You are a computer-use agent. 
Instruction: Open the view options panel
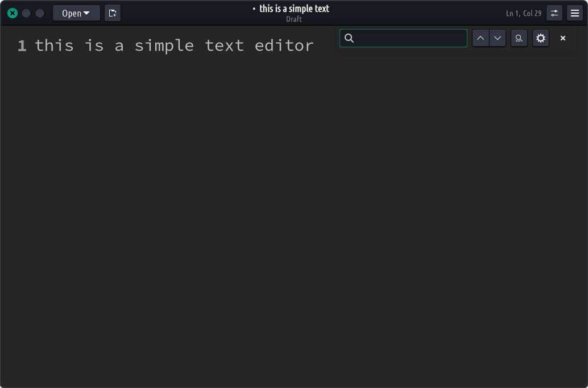[554, 13]
